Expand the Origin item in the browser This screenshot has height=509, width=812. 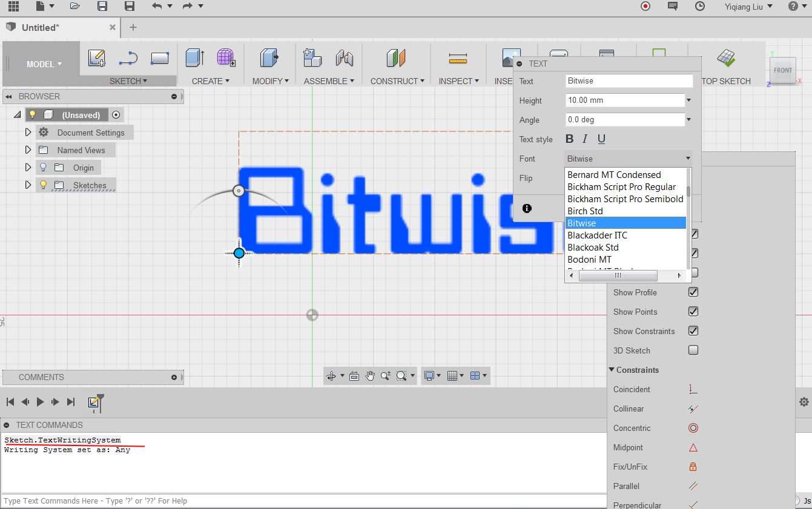click(28, 167)
